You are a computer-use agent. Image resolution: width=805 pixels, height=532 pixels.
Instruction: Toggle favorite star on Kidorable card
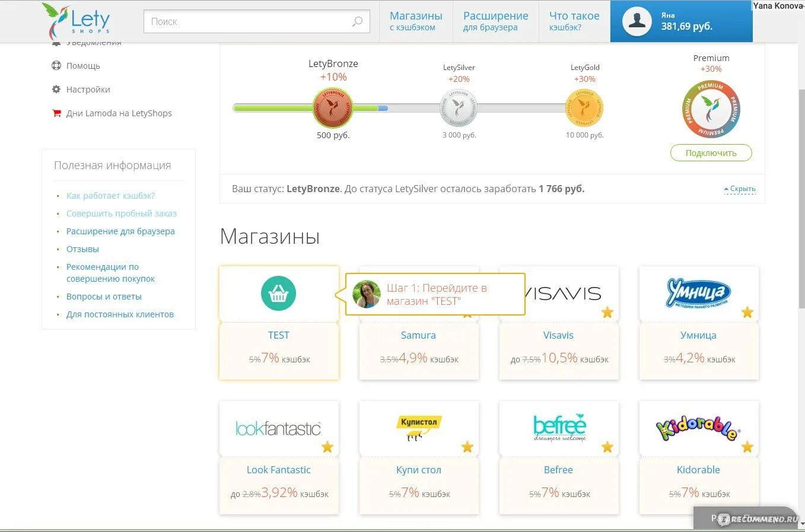click(747, 447)
